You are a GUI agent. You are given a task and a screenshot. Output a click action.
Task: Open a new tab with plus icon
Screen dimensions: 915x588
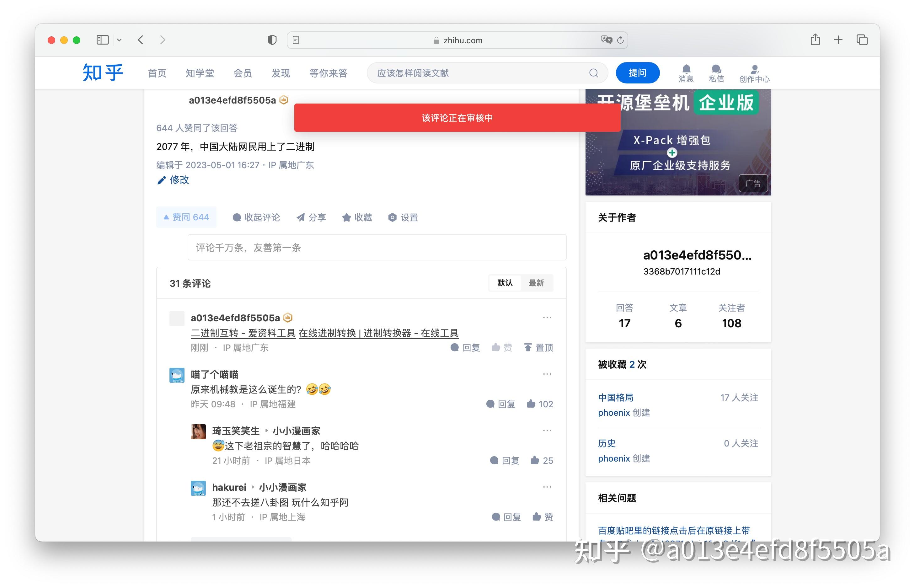[838, 40]
